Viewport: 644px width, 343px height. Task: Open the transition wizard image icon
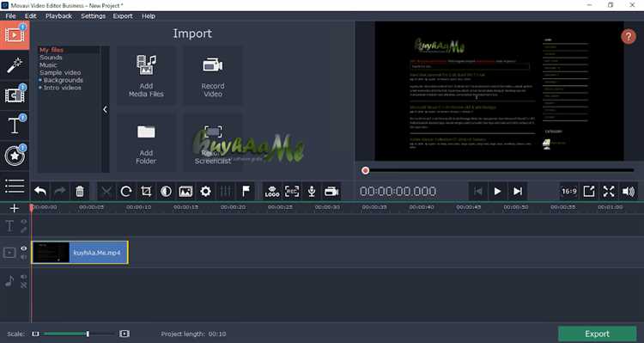[185, 191]
